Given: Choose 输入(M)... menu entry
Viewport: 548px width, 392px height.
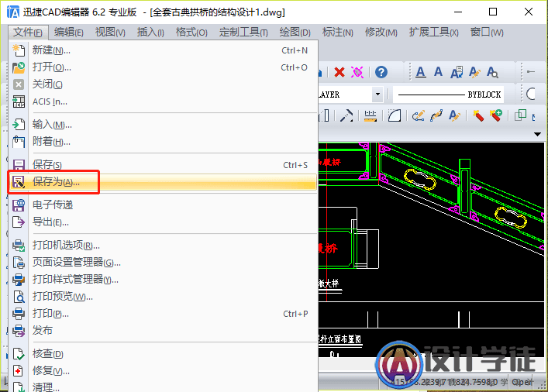Looking at the screenshot, I should point(163,125).
